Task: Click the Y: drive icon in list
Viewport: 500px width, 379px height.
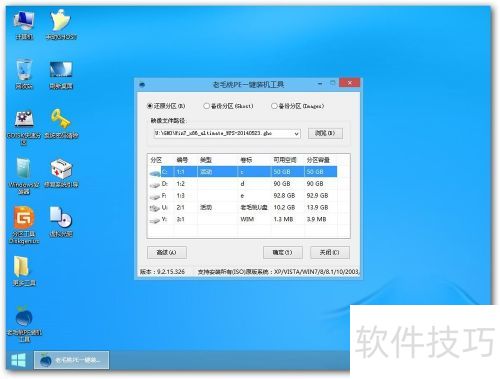Action: point(155,221)
